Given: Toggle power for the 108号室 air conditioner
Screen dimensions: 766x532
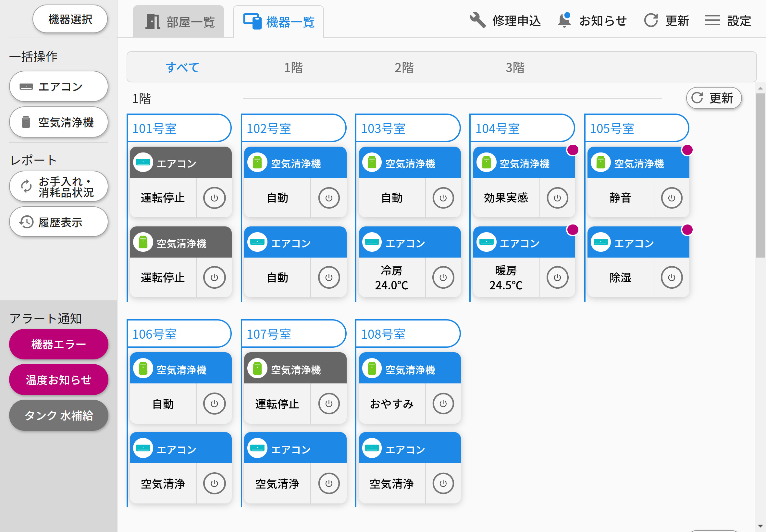Looking at the screenshot, I should pos(443,483).
